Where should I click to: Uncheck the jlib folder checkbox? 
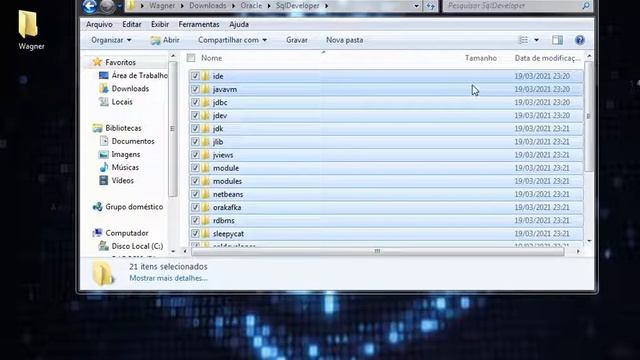(195, 142)
